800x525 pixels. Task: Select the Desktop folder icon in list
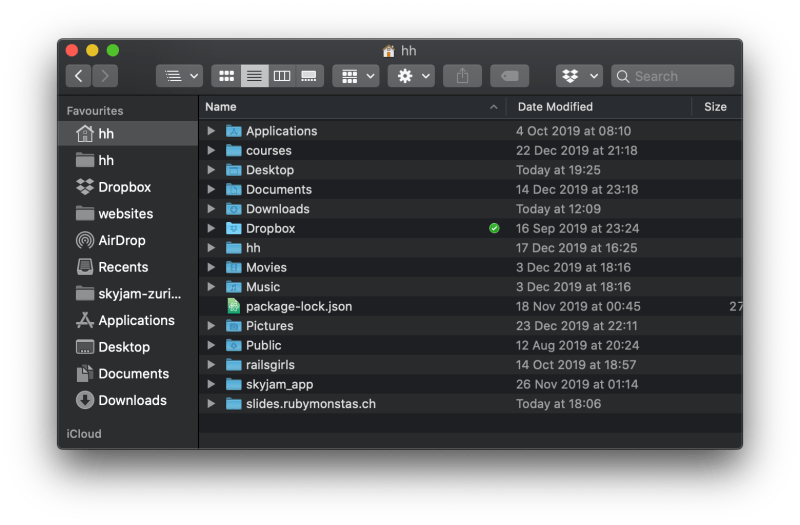[x=234, y=170]
